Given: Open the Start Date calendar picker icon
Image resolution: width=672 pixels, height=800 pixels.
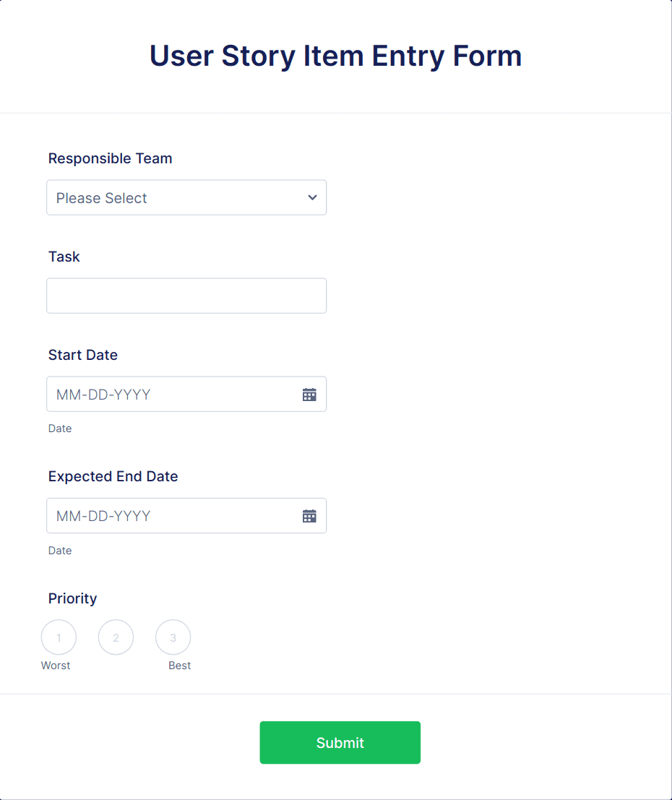Looking at the screenshot, I should 309,394.
